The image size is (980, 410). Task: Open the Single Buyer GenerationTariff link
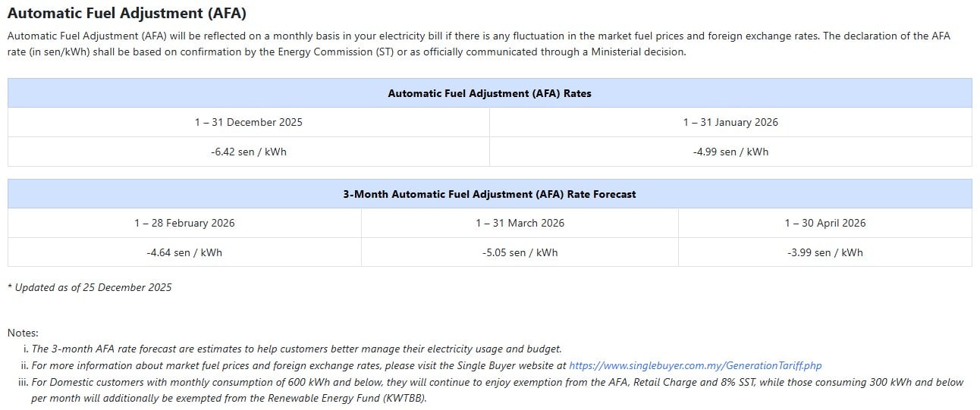pyautogui.click(x=695, y=365)
